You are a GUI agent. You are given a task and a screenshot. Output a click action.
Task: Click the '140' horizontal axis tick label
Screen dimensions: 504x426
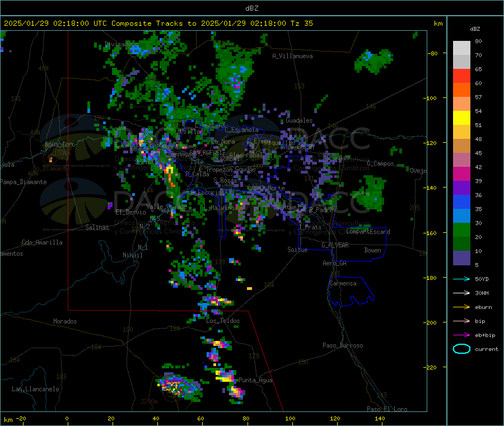tap(380, 418)
